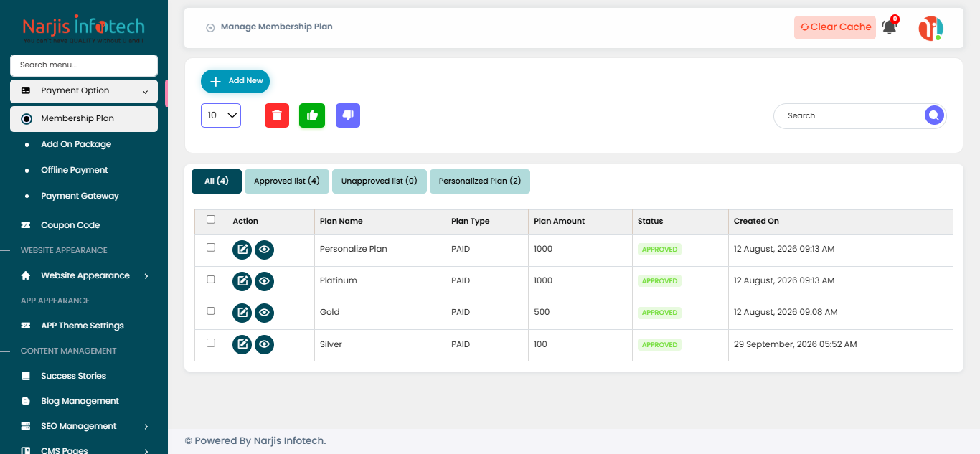The image size is (980, 454).
Task: Expand the SEO Management submenu
Action: [x=84, y=426]
